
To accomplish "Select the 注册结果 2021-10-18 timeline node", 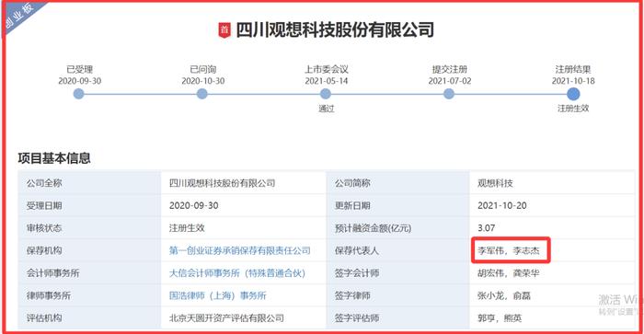I will [573, 94].
